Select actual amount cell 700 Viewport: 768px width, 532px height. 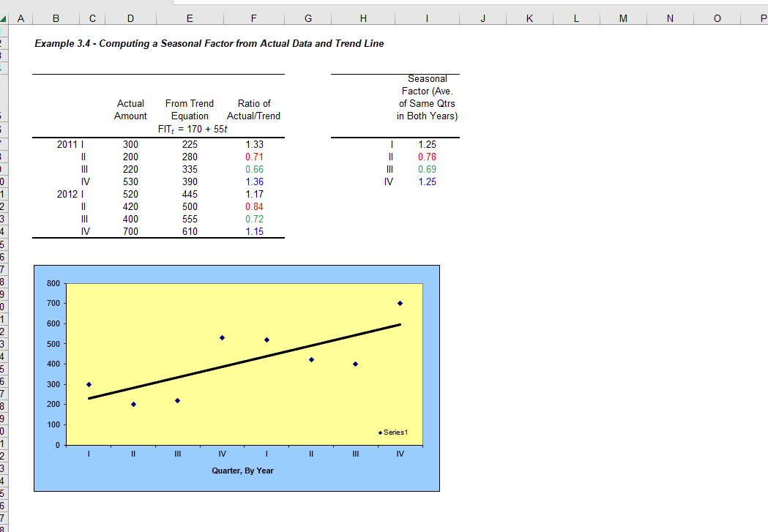click(130, 231)
